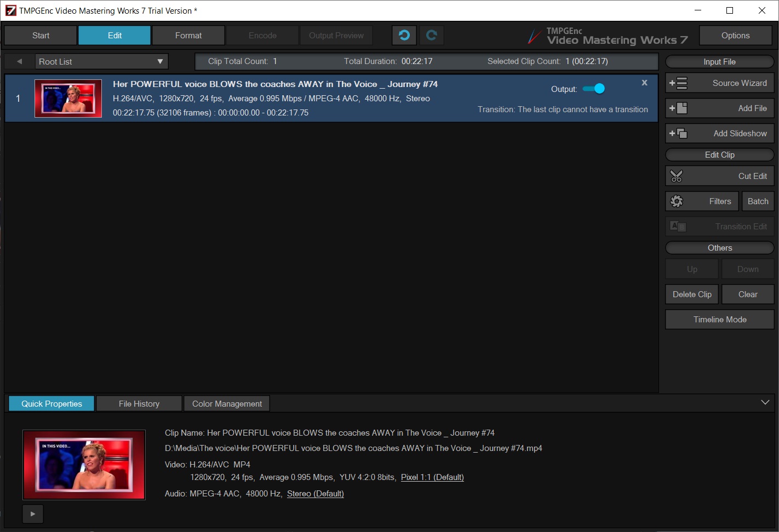Screen dimensions: 779x532
Task: Switch to the Start stage
Action: (x=41, y=36)
